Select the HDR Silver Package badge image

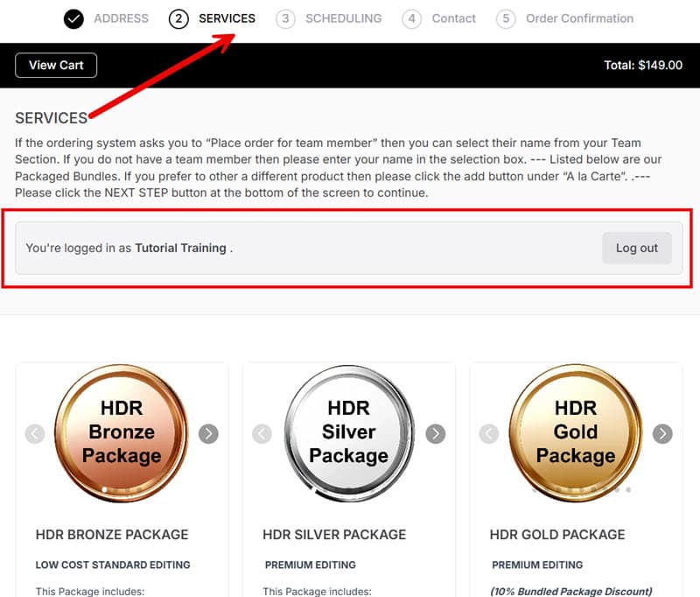pos(348,434)
